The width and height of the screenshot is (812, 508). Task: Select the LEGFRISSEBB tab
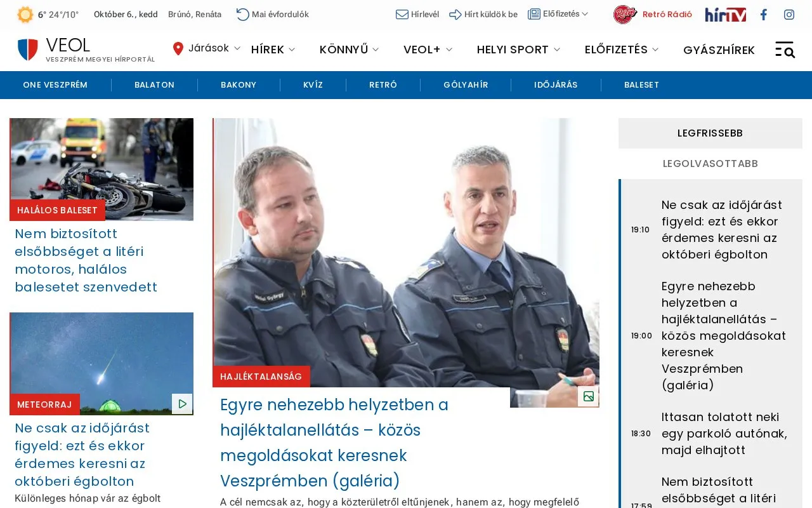(710, 133)
